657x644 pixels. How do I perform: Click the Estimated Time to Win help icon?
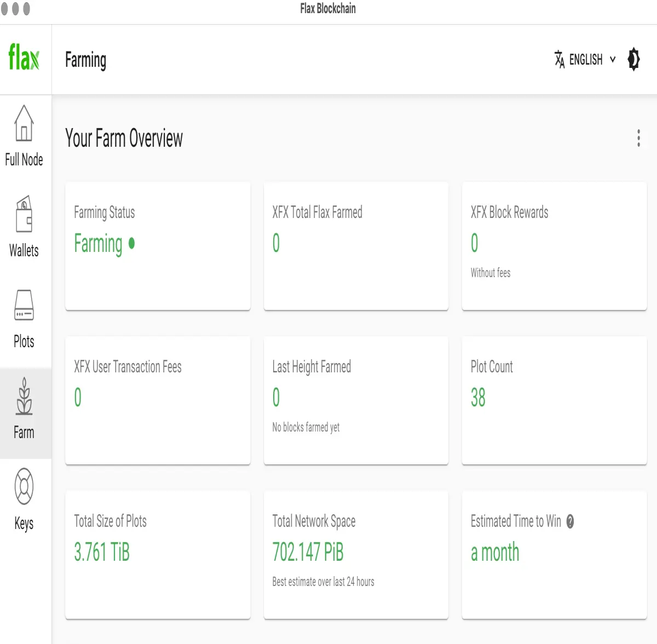[570, 521]
